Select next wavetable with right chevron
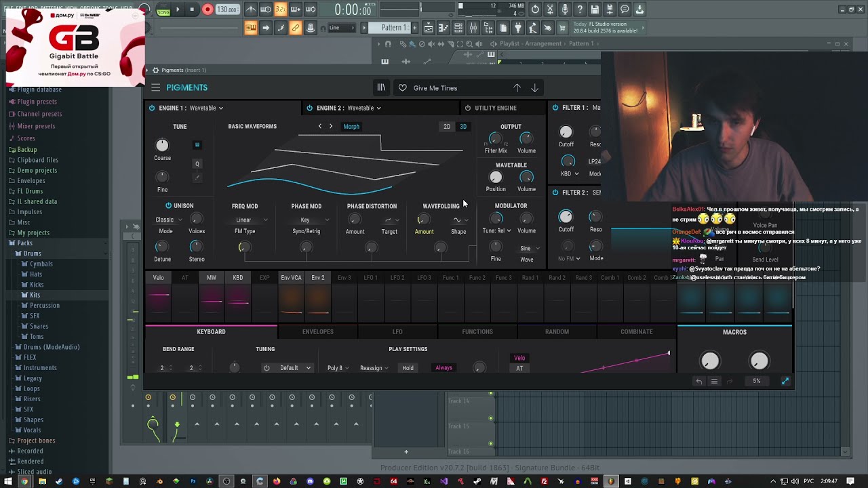This screenshot has height=488, width=868. coord(331,126)
